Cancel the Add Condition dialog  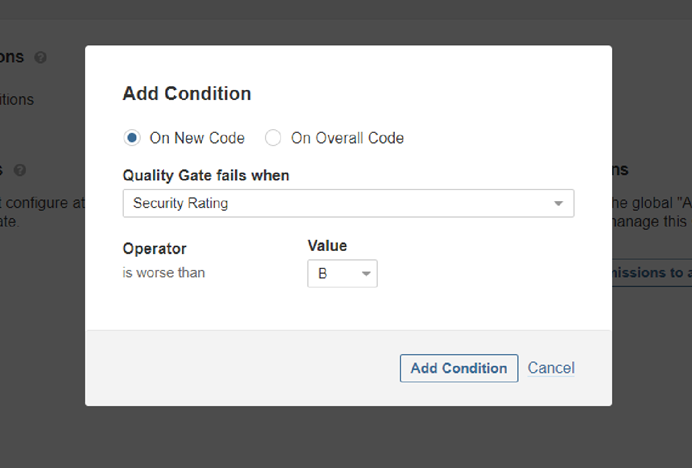click(551, 368)
